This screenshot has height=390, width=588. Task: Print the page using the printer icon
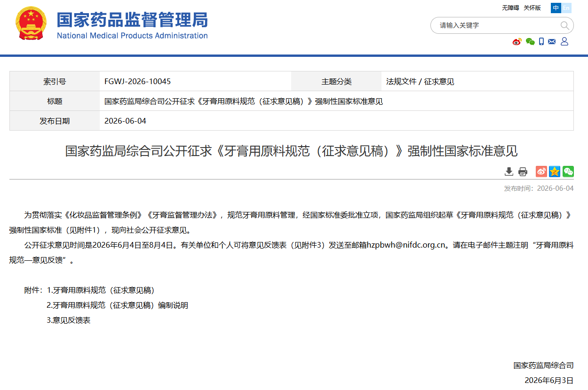[523, 172]
